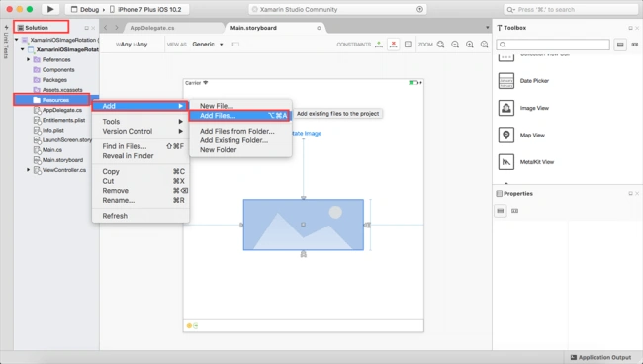Toggle device orientation icon beside Generic
Image resolution: width=643 pixels, height=364 pixels.
click(235, 45)
